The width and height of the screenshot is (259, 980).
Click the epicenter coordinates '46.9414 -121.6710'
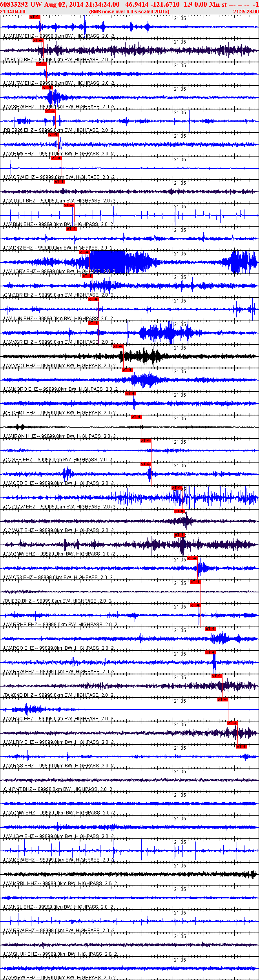click(x=153, y=4)
